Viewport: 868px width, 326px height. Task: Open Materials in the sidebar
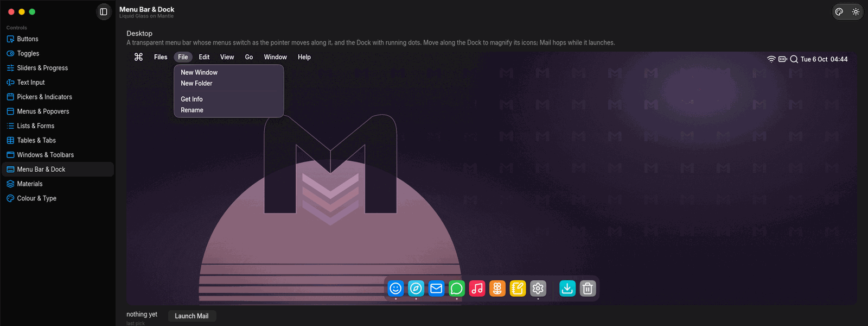pos(58,184)
